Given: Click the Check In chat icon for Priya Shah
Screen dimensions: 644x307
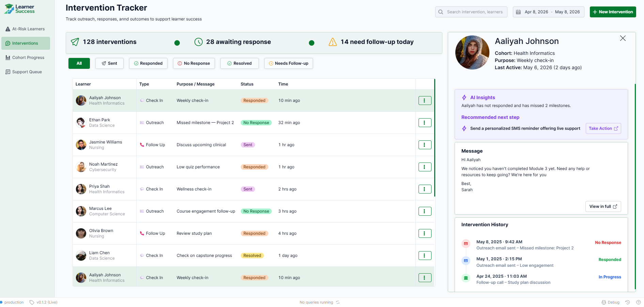Looking at the screenshot, I should 142,189.
